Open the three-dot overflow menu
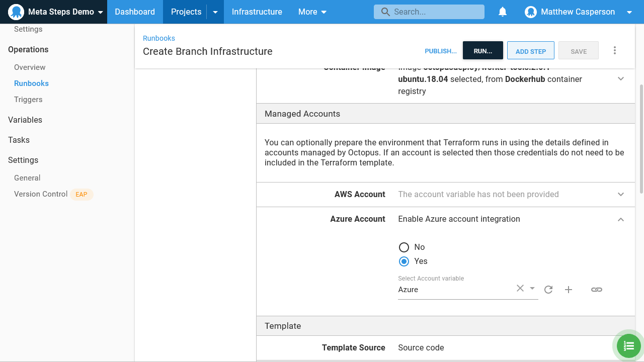Viewport: 644px width, 362px height. click(614, 51)
